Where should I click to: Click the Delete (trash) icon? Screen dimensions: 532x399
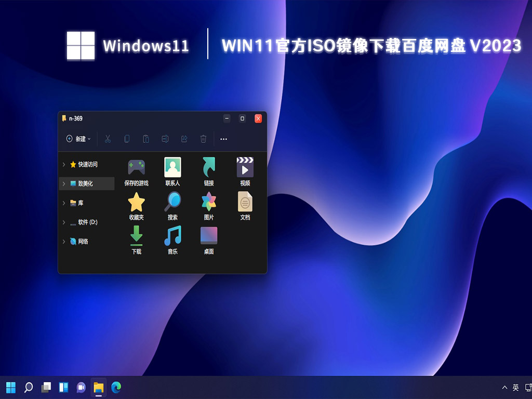[x=203, y=139]
